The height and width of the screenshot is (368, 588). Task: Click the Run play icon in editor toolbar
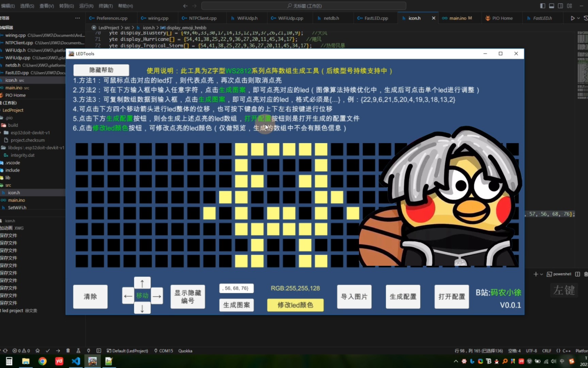[573, 18]
